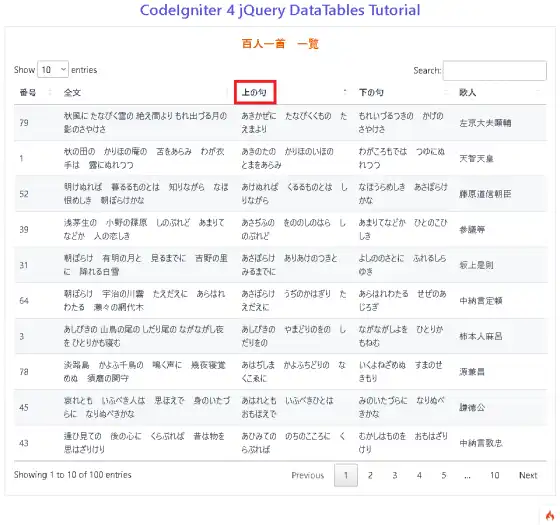This screenshot has height=525, width=560.
Task: Go to page 4
Action: [x=419, y=475]
